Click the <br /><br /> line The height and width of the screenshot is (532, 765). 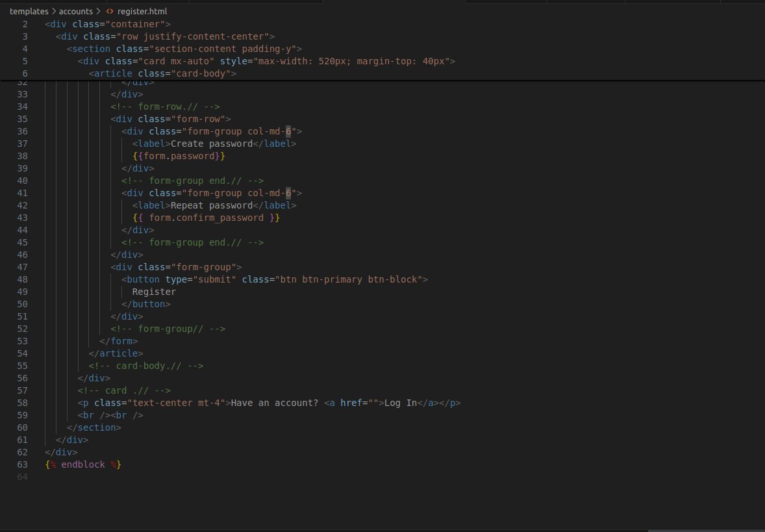coord(110,415)
